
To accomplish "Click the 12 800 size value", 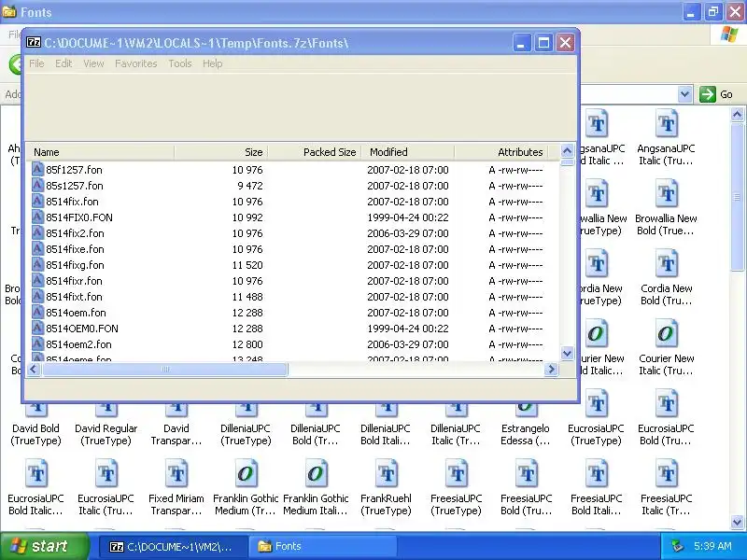I will pos(247,344).
